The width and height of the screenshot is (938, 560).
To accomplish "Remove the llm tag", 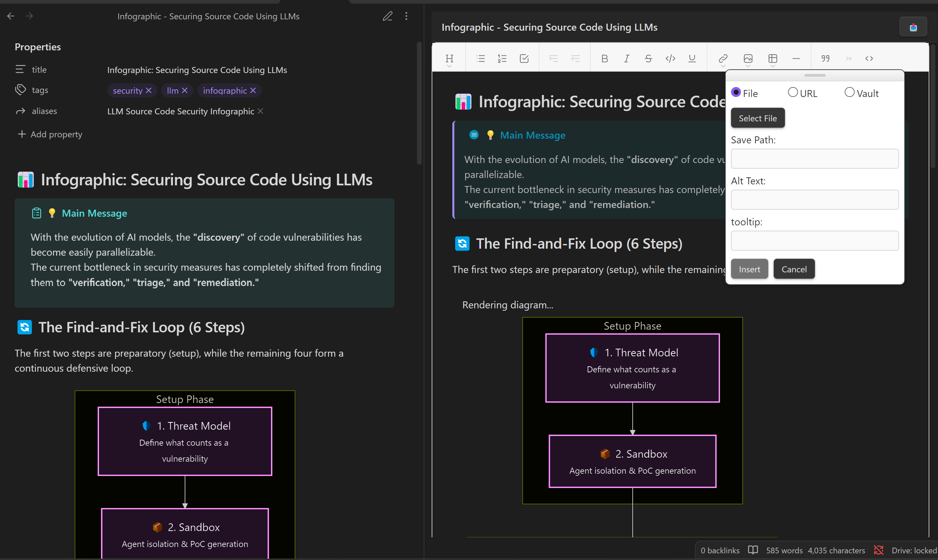I will click(185, 91).
